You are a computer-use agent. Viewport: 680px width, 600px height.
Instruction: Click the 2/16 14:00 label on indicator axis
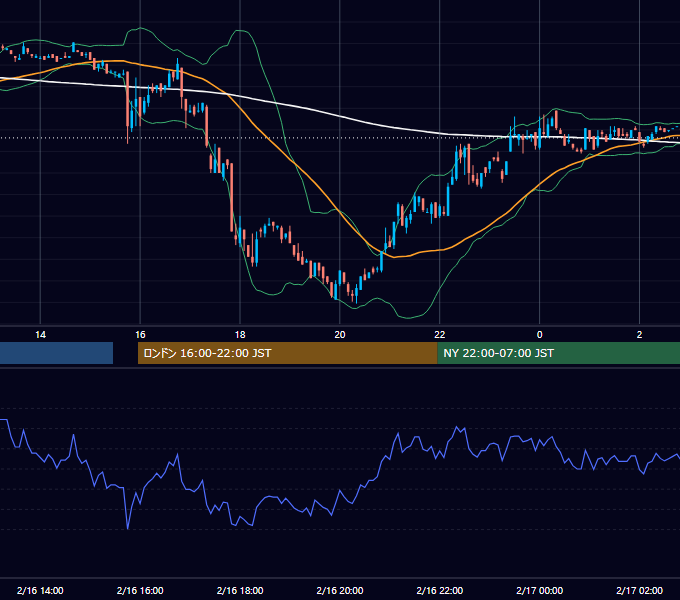40,590
